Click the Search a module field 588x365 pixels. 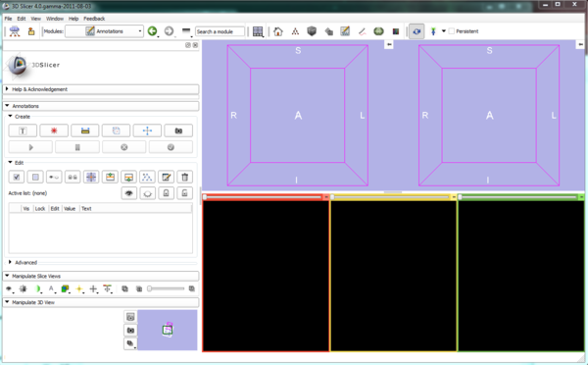[x=220, y=31]
